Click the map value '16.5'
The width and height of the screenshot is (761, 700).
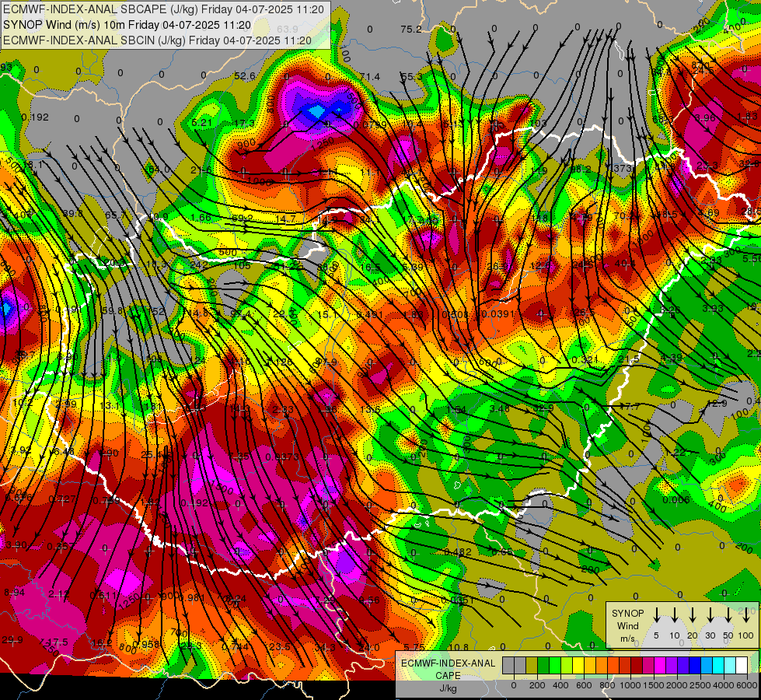click(x=370, y=268)
